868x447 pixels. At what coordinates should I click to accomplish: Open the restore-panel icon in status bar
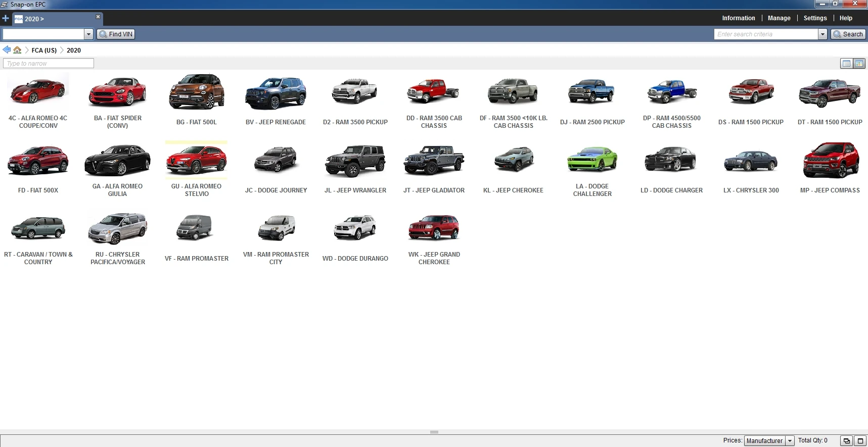[846, 441]
